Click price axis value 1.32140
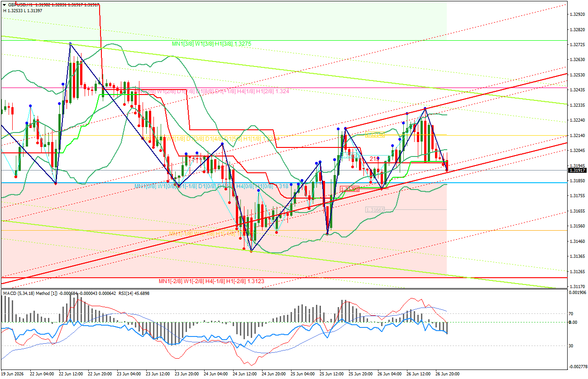 (x=577, y=135)
